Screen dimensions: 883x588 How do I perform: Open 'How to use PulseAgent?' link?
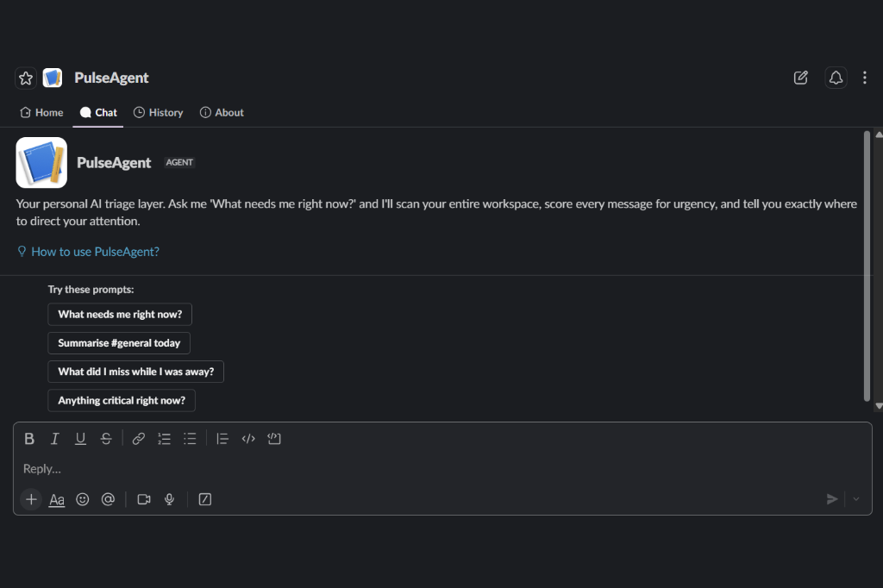pos(95,252)
